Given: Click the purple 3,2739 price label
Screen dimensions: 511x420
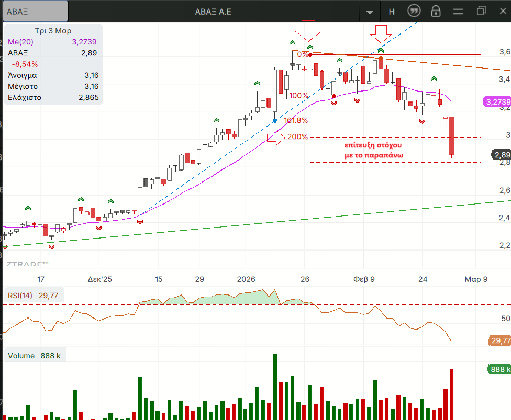Looking at the screenshot, I should pos(496,102).
